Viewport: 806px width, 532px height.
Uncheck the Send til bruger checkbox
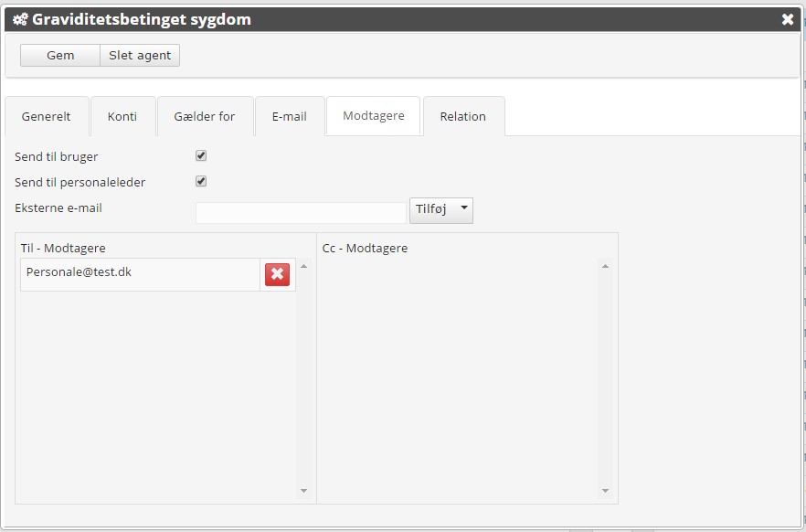point(200,154)
